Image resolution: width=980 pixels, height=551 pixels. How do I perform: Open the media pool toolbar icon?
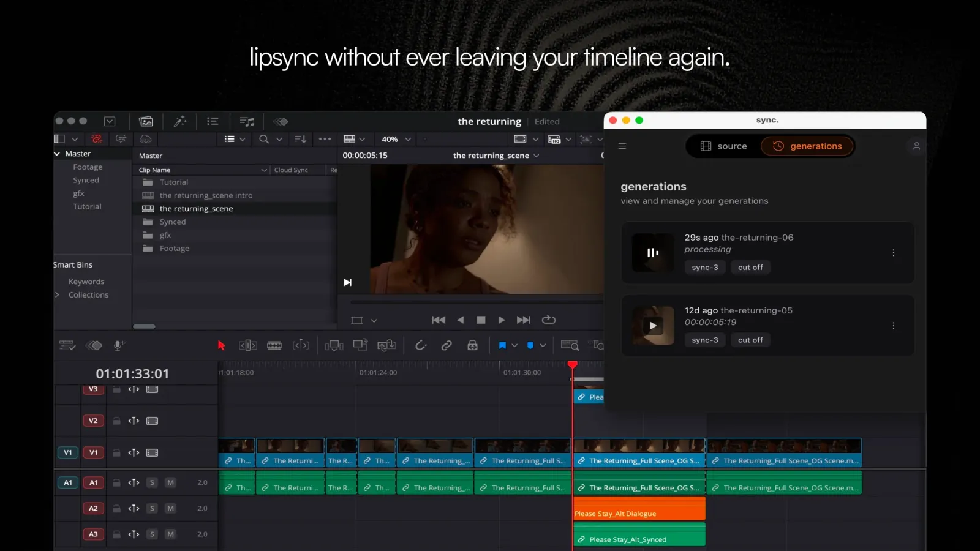pyautogui.click(x=146, y=121)
